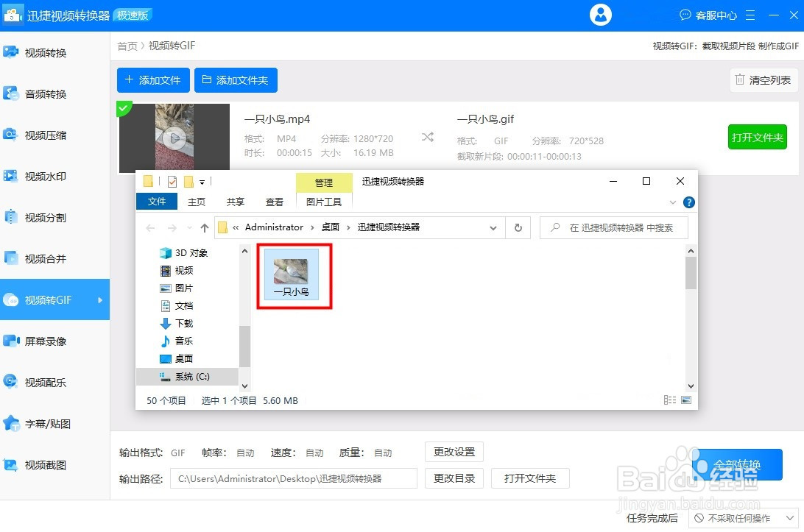Click the file pane scrollbar down arrow

[x=691, y=386]
